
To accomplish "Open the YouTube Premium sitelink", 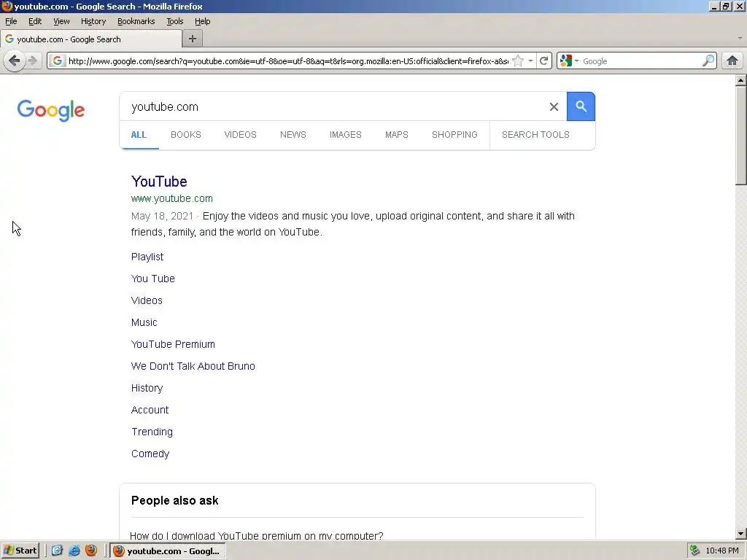I will [x=173, y=344].
